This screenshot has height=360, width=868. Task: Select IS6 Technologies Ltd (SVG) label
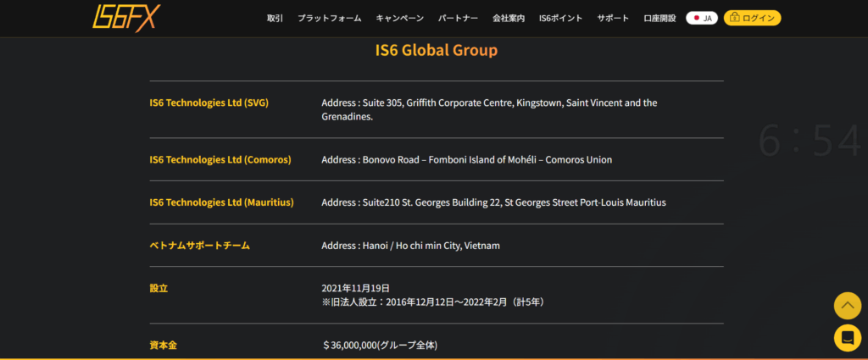coord(209,102)
